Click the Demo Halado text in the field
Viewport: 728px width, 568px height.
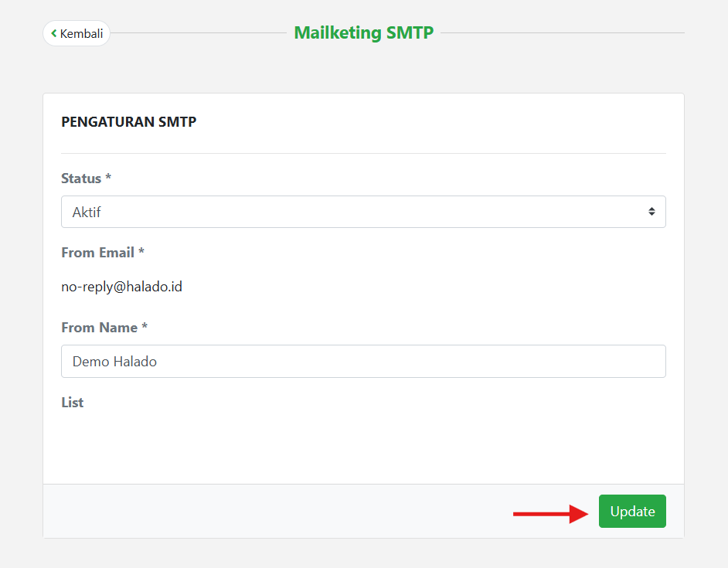(x=114, y=362)
